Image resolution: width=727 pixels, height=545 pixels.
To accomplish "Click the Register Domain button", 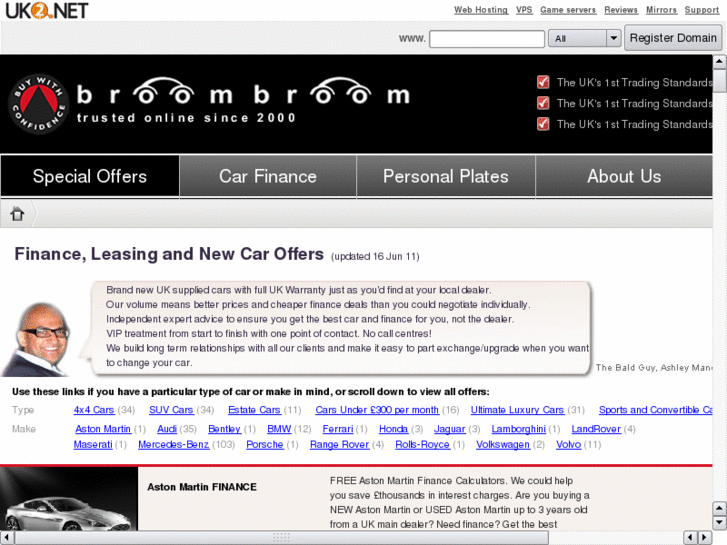I will click(673, 38).
